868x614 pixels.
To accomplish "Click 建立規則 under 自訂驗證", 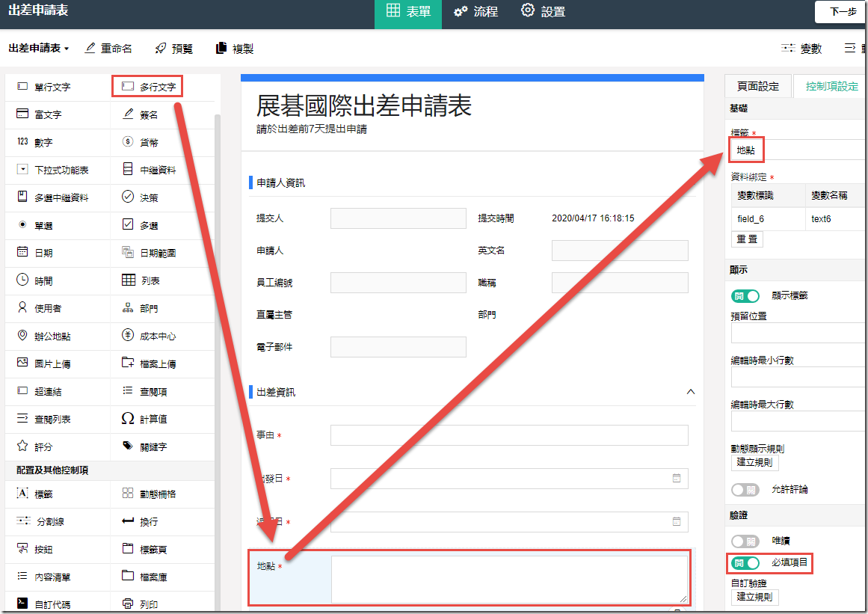I will (754, 597).
